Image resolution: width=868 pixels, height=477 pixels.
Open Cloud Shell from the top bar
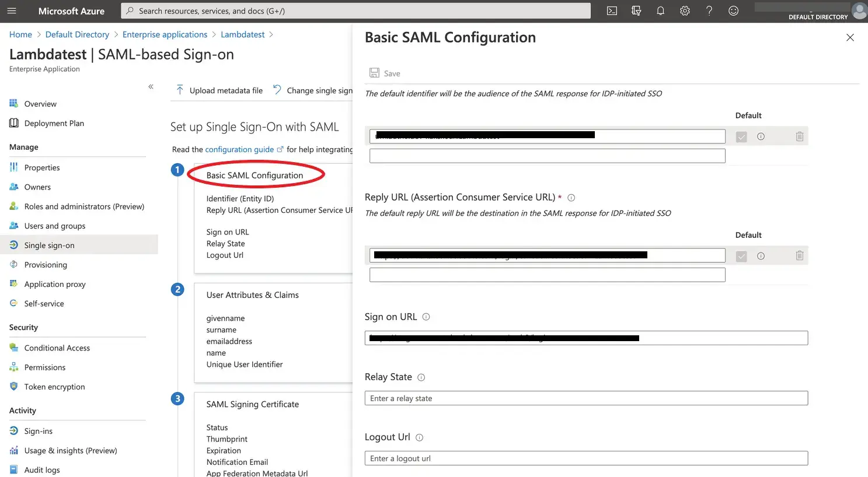[611, 10]
